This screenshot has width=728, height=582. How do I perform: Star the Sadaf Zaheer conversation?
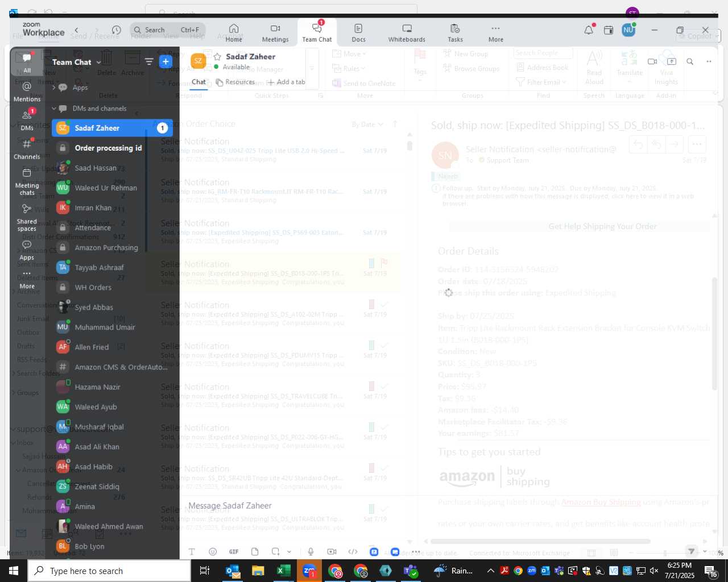pos(217,56)
